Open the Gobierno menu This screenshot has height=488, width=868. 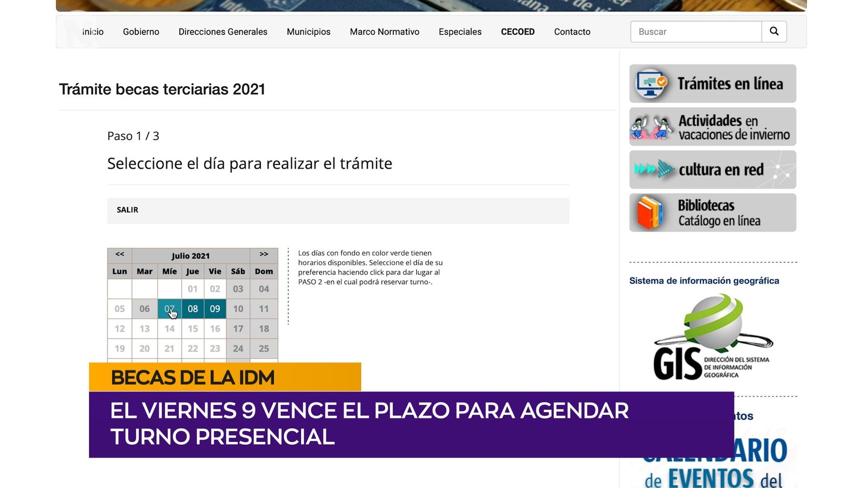[x=141, y=32]
